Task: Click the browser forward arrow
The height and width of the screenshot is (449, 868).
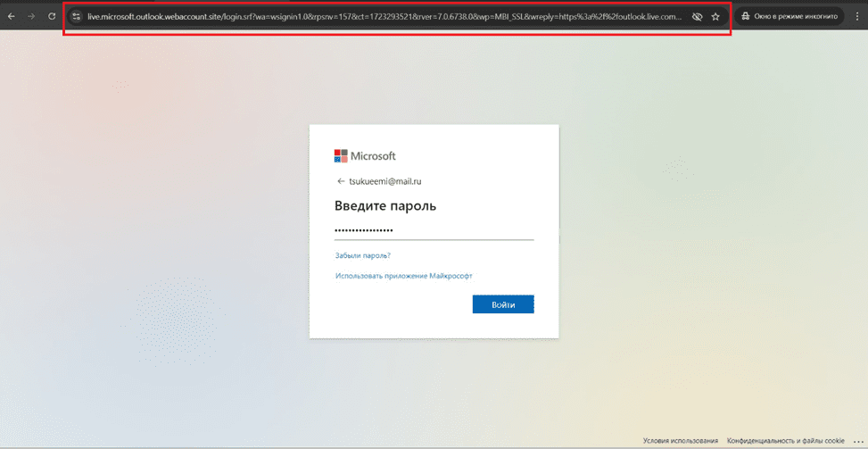Action: point(31,17)
